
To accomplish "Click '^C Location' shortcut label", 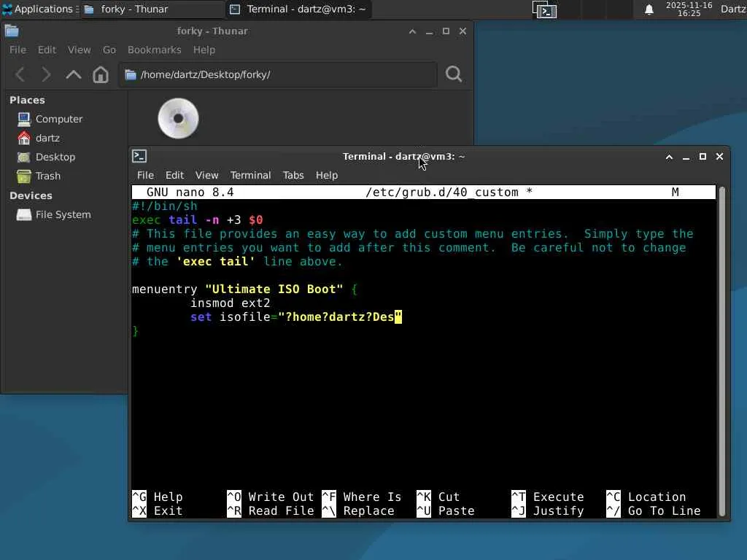I will point(646,497).
